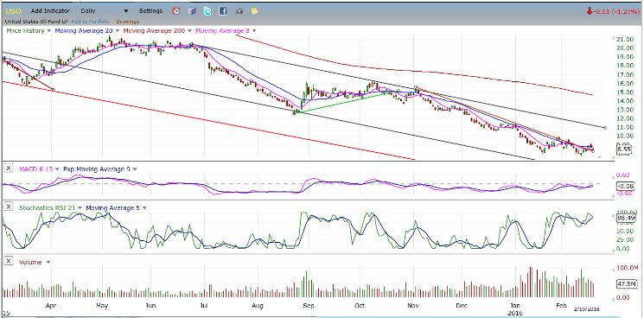Close the Volume panel
Viewport: 644px width, 318px height.
point(9,262)
